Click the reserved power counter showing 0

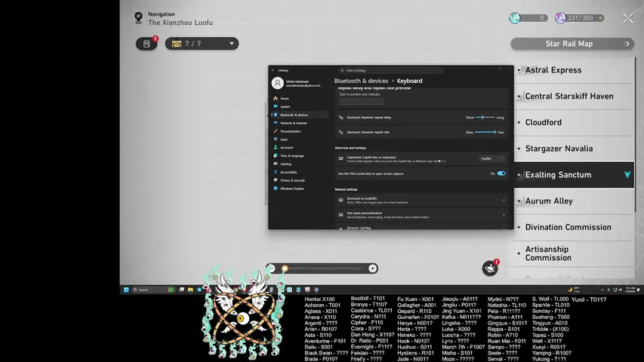(x=528, y=18)
